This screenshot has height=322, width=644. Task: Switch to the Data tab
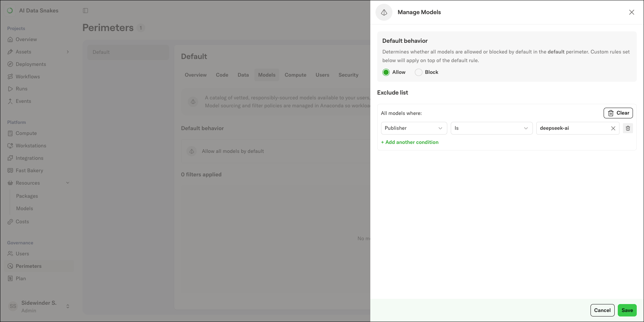tap(243, 75)
